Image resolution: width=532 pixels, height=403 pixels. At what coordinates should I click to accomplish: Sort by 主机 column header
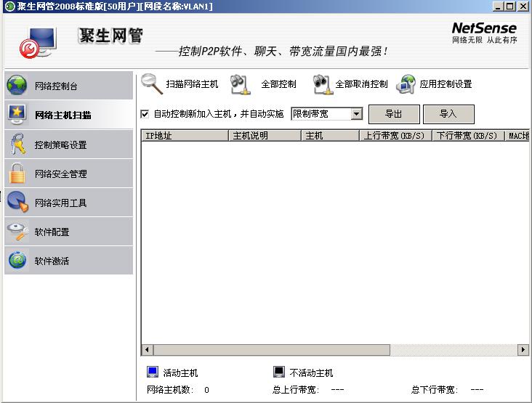[x=330, y=136]
